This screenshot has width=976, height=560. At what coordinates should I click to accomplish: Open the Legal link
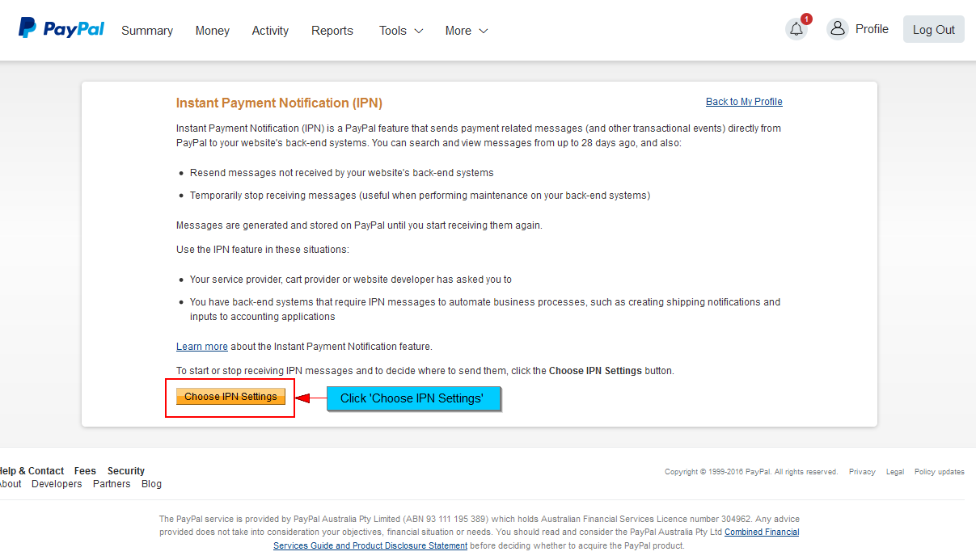point(895,472)
